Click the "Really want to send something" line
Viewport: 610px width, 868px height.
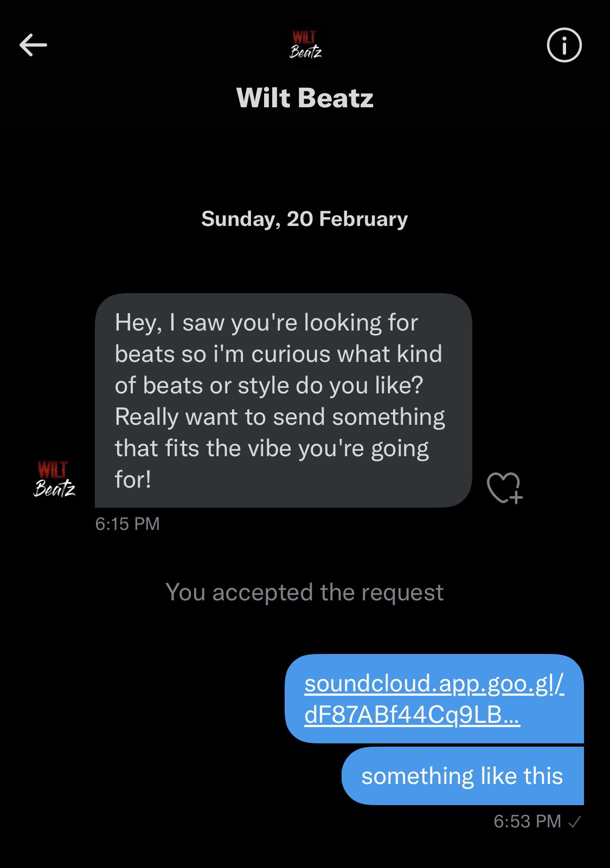280,417
